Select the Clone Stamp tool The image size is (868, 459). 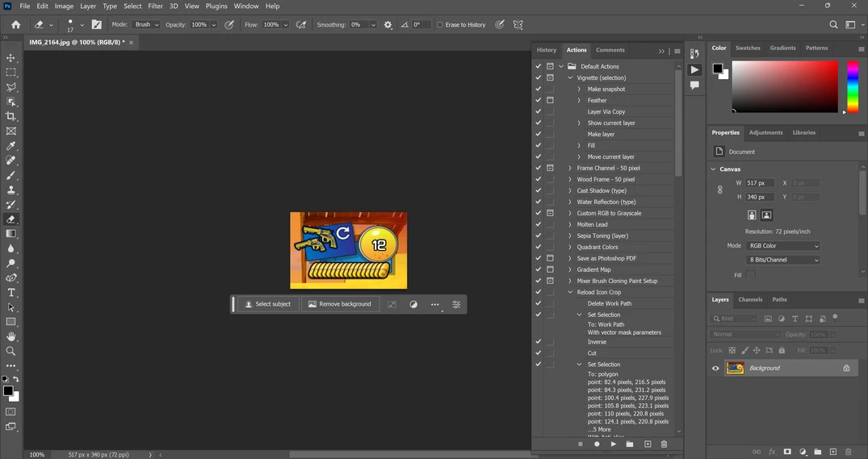click(x=10, y=190)
